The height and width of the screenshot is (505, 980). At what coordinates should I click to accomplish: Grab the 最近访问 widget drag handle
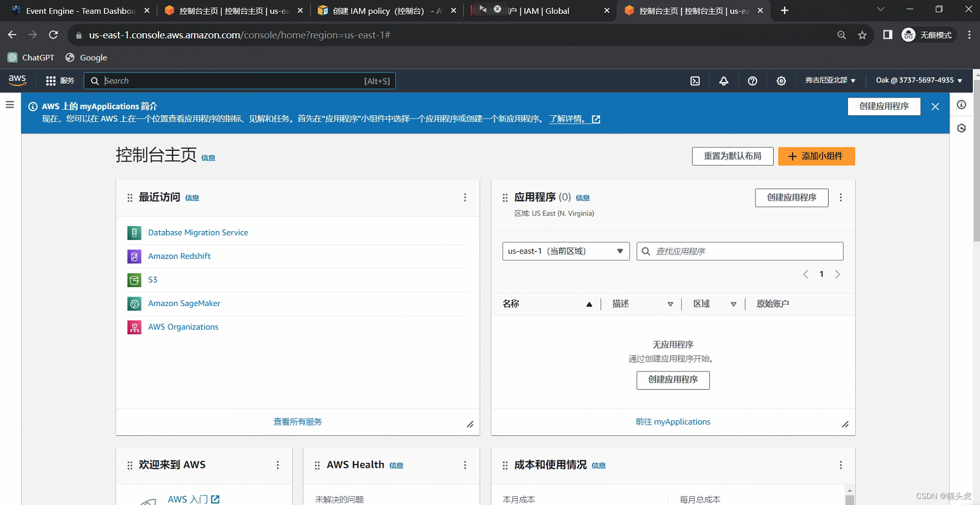[130, 198]
